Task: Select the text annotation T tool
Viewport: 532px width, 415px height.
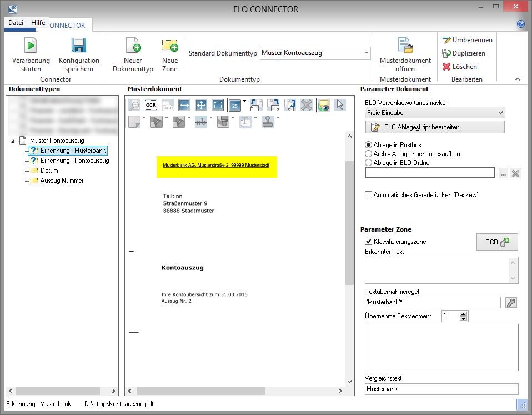Action: [x=245, y=122]
